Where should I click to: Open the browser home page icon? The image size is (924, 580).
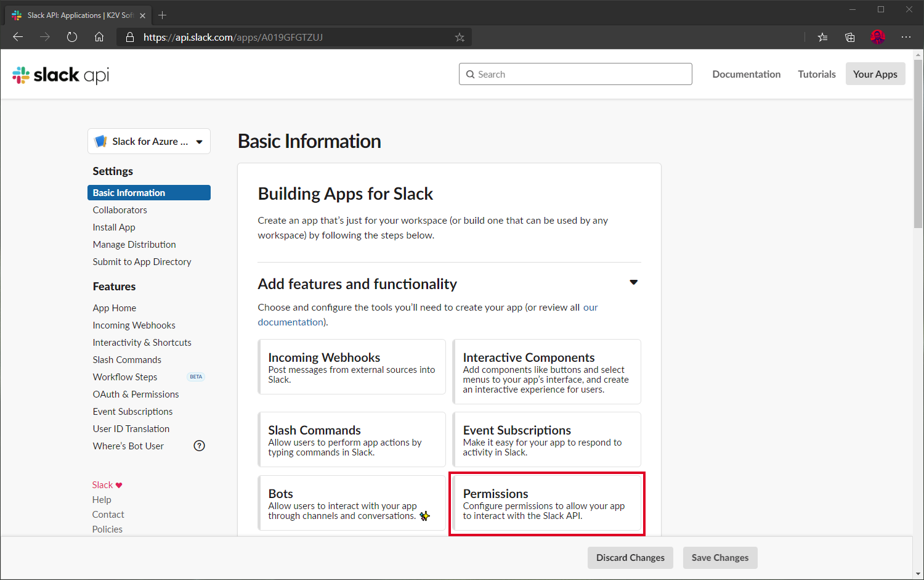coord(99,37)
